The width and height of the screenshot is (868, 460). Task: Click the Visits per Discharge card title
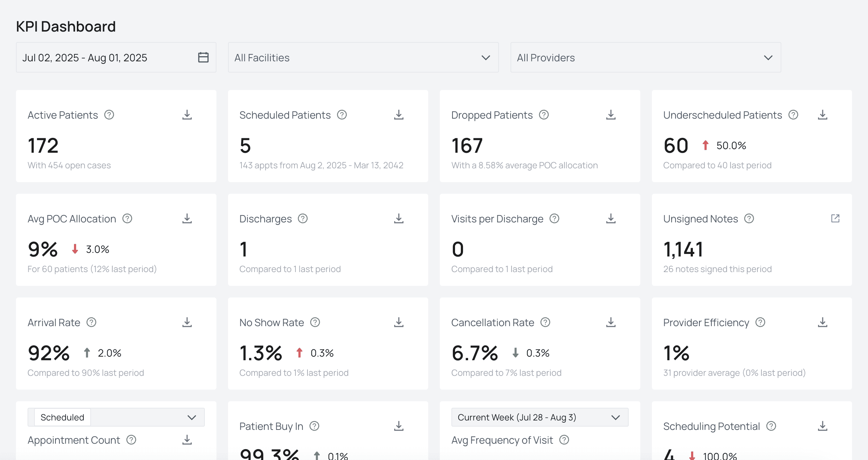(497, 218)
